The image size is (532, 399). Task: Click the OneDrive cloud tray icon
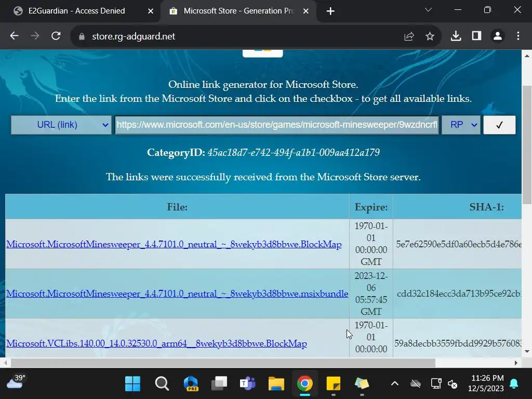(415, 384)
